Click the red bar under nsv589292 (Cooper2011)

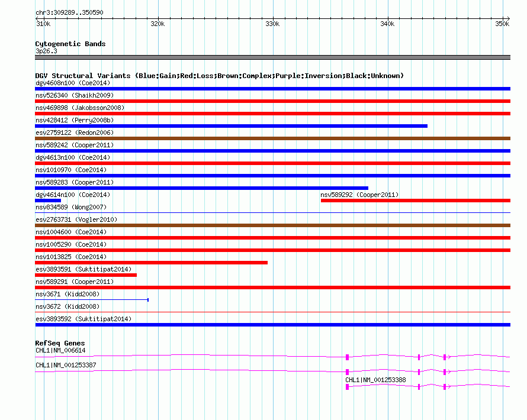point(416,201)
